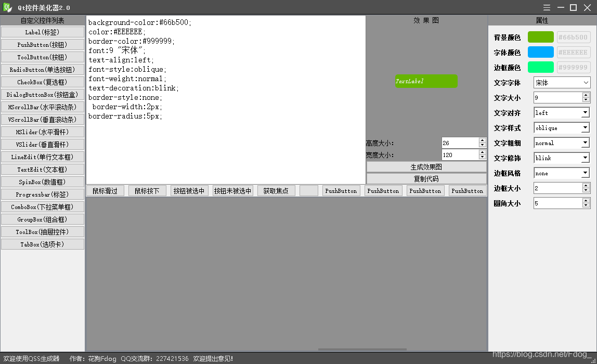The height and width of the screenshot is (364, 597).
Task: Click status bar text QQ交流群: 227421536
Action: click(154, 359)
